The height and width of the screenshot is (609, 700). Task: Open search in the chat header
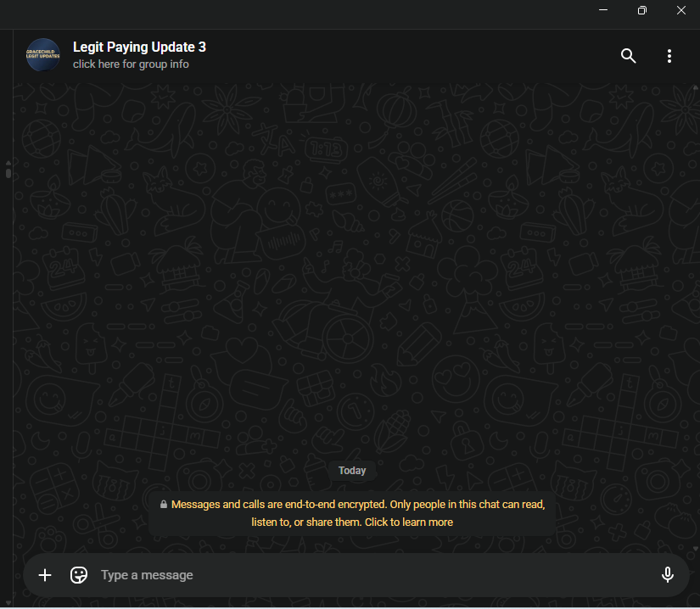(x=628, y=56)
